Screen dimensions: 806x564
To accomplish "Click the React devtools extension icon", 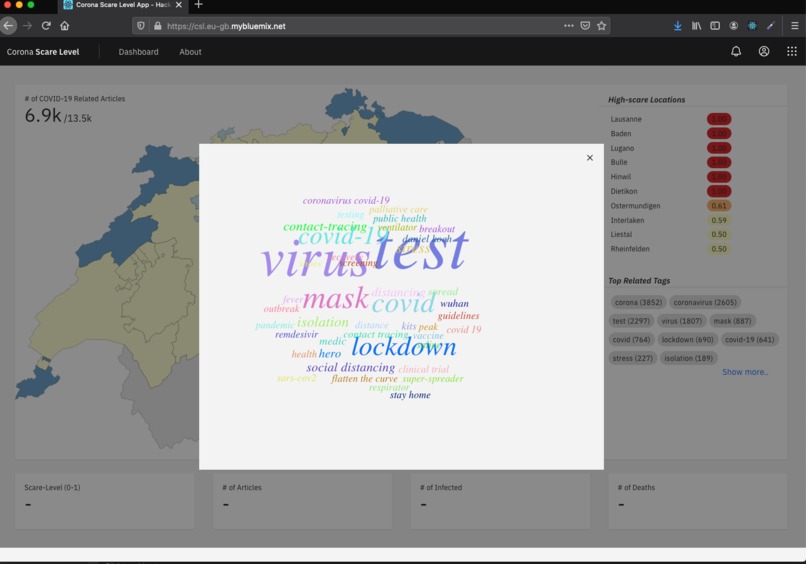I will point(752,26).
